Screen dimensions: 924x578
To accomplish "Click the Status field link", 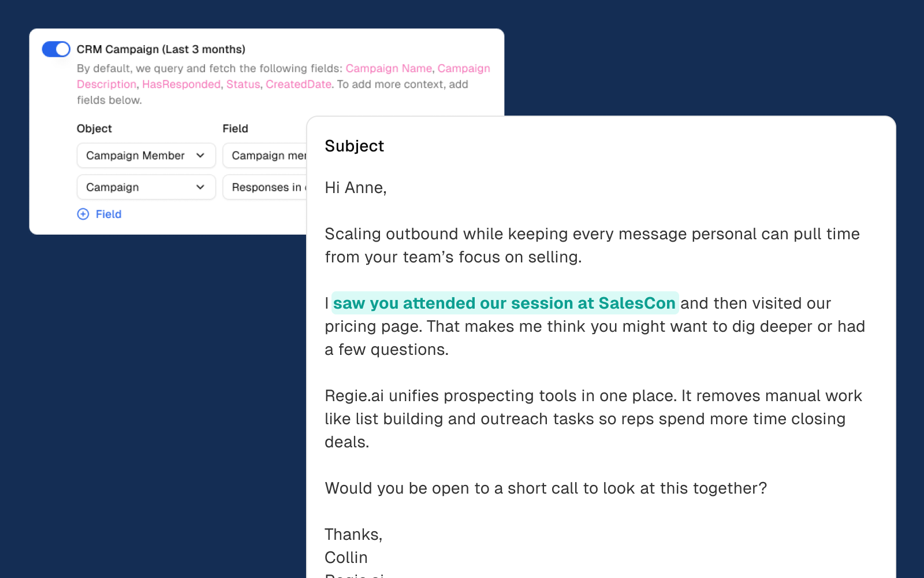I will [x=243, y=84].
